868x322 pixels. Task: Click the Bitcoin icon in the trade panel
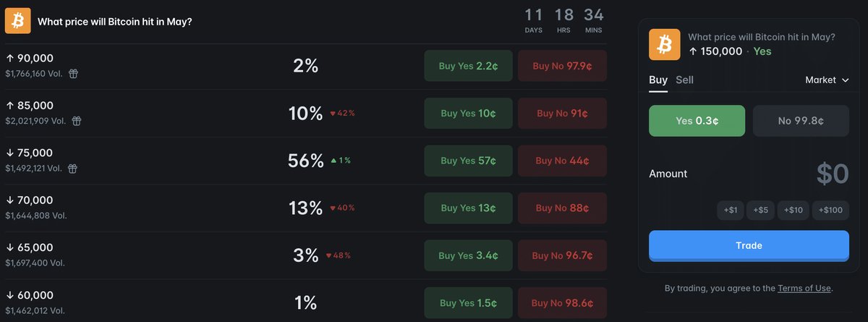point(663,44)
